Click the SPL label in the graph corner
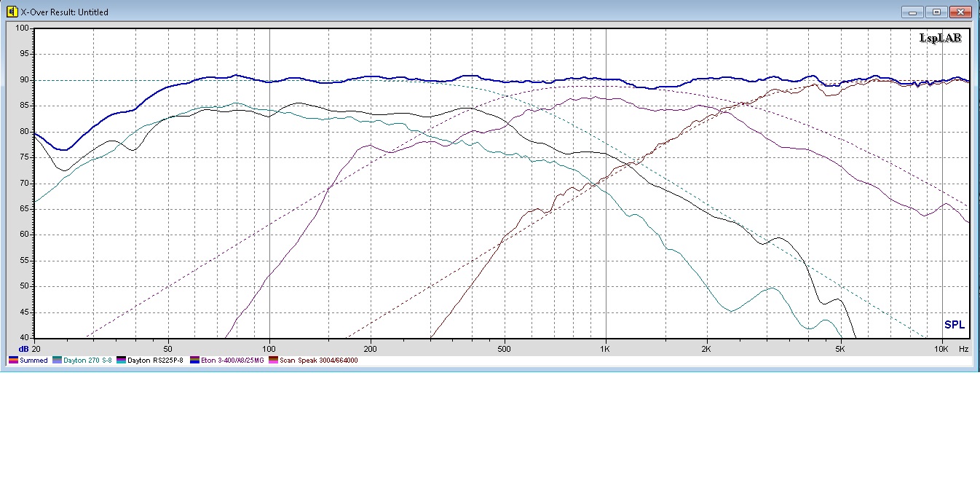 (955, 325)
